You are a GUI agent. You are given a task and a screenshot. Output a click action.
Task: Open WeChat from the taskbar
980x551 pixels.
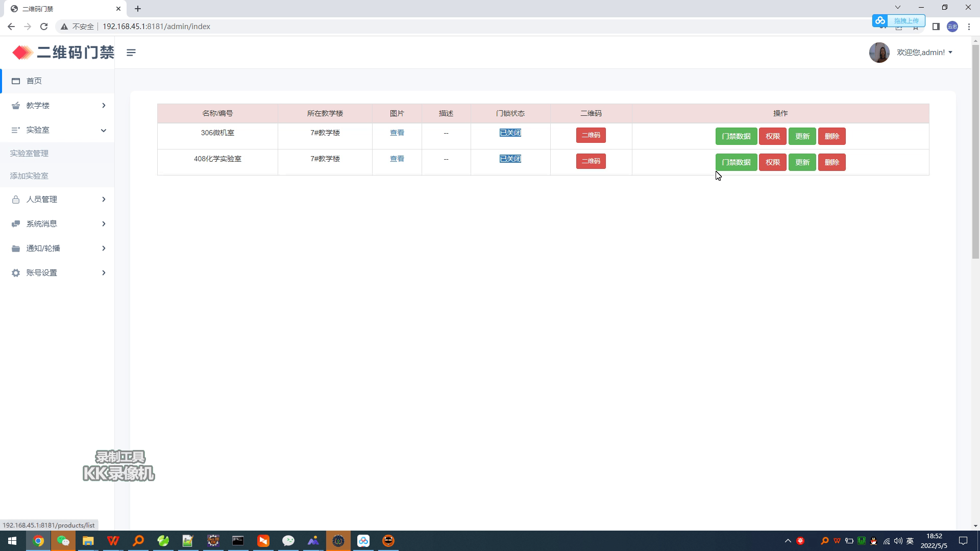click(x=63, y=541)
